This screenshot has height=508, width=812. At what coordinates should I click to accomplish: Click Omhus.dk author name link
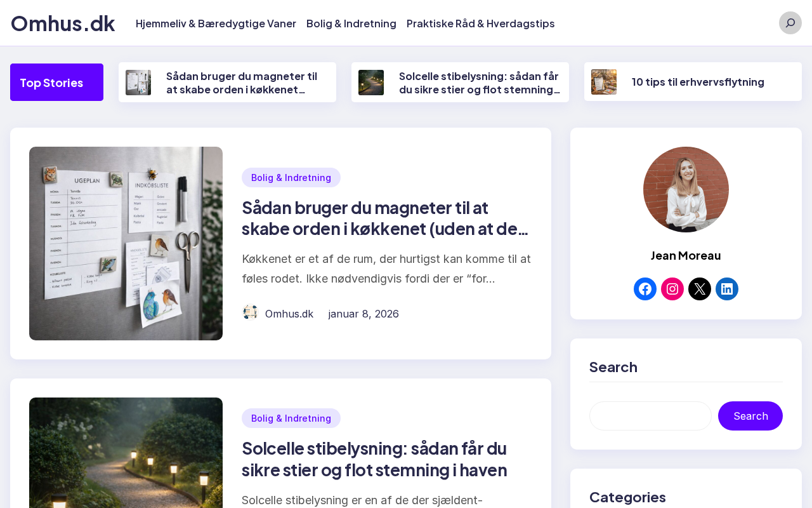tap(289, 314)
